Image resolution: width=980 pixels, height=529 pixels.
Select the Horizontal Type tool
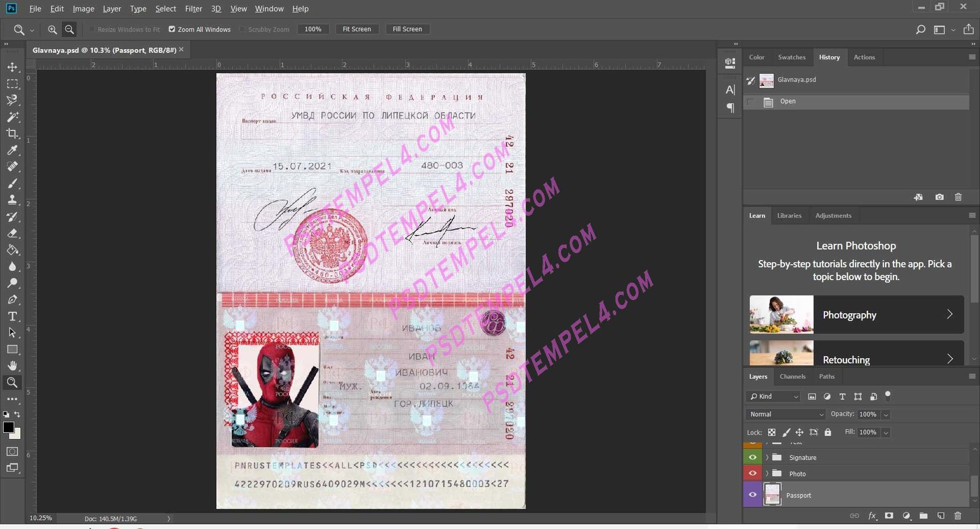(x=12, y=316)
